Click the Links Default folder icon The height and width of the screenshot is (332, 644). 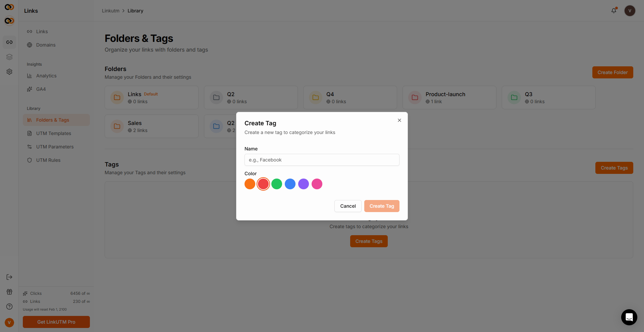(117, 97)
